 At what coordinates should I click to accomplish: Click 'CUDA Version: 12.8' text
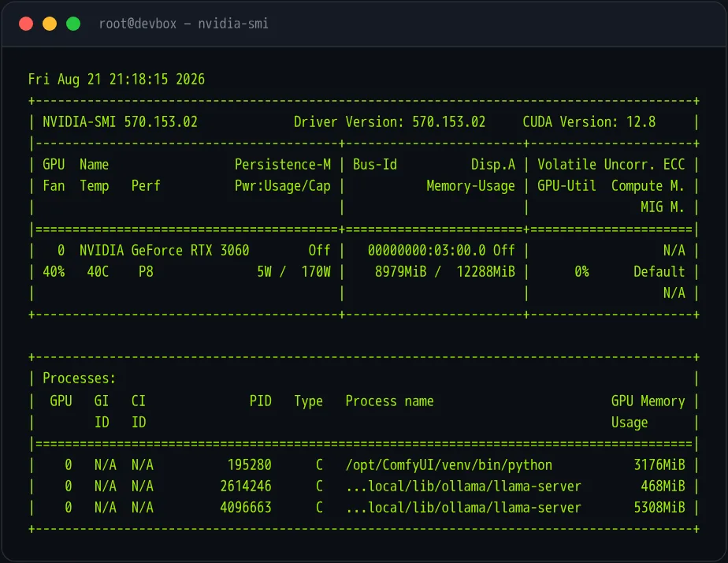click(589, 122)
